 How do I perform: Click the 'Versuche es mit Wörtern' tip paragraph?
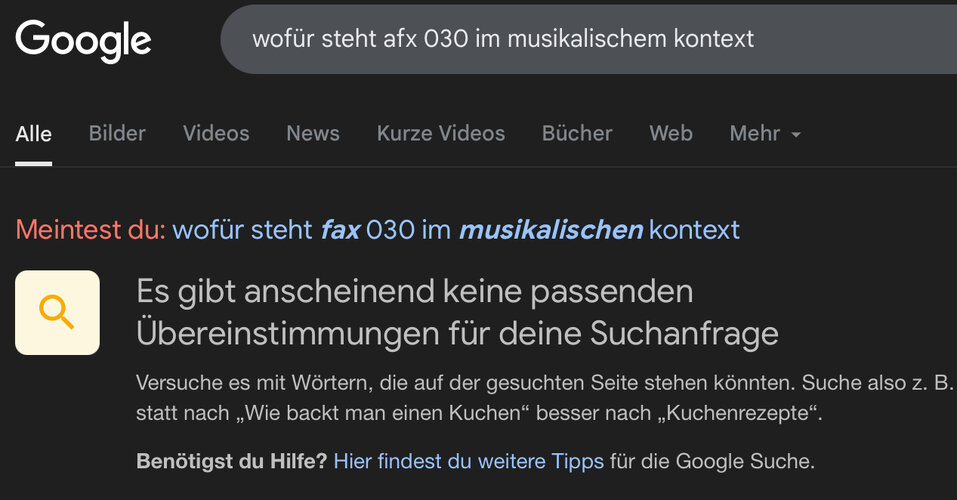point(544,397)
